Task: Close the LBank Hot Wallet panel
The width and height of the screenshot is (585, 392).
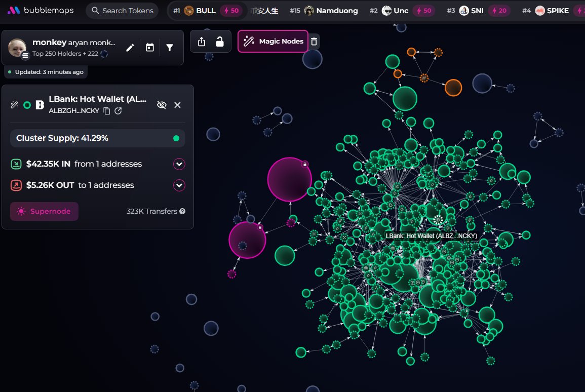Action: pos(177,105)
